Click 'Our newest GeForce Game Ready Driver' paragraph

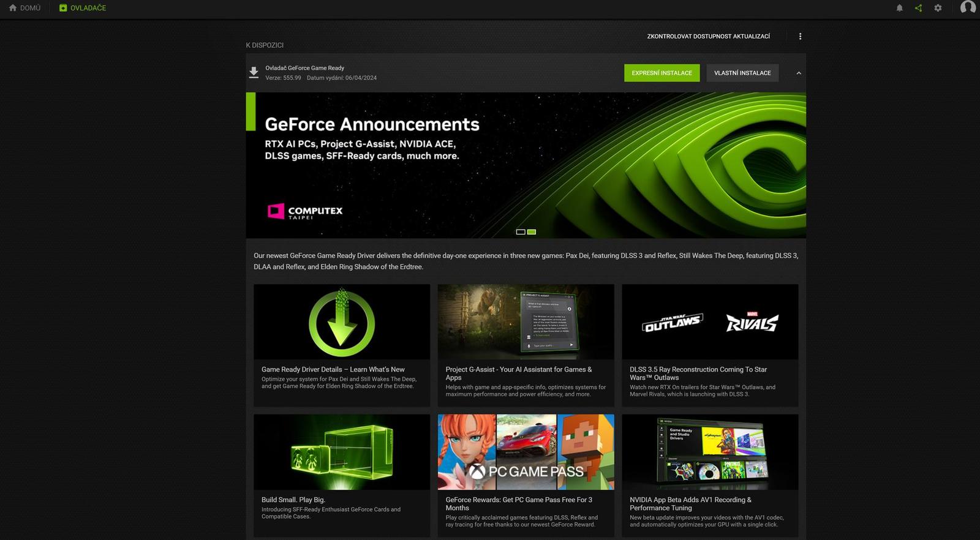(526, 261)
